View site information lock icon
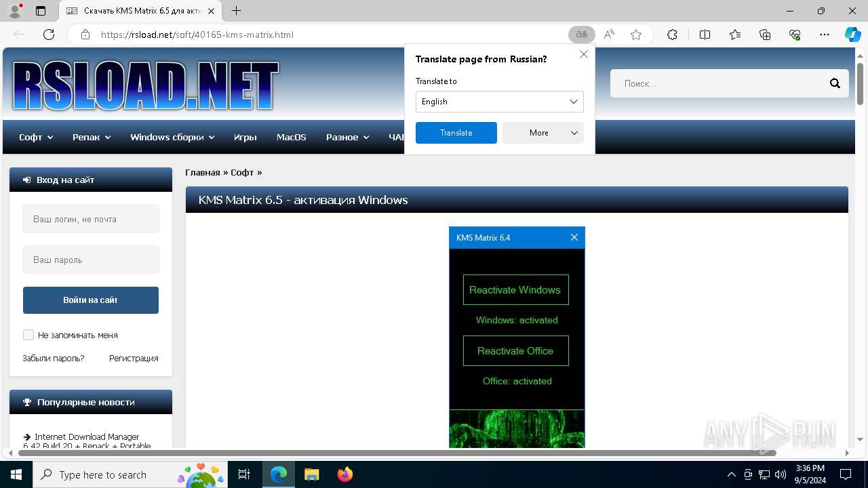This screenshot has width=868, height=488. [x=85, y=35]
